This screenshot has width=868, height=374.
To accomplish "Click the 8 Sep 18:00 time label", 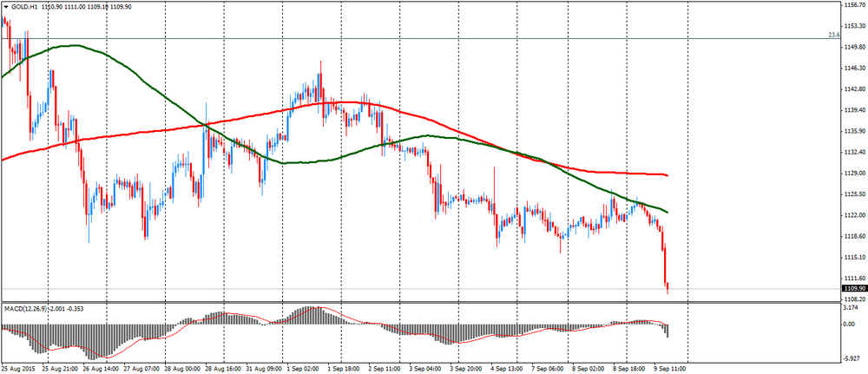I will (629, 367).
